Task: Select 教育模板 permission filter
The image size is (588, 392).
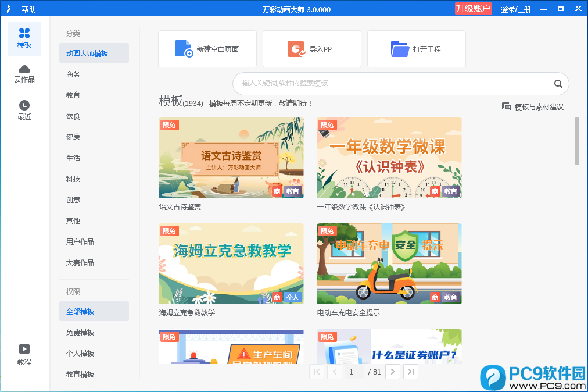Action: 80,375
